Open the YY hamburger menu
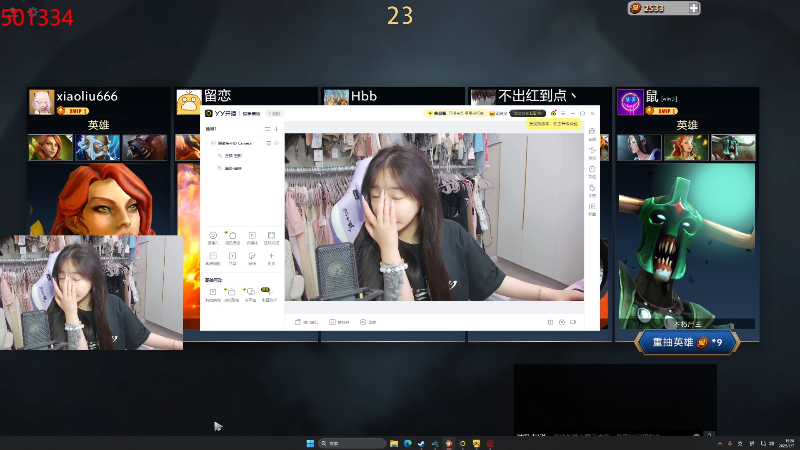Viewport: 800px width, 450px height. tap(563, 113)
